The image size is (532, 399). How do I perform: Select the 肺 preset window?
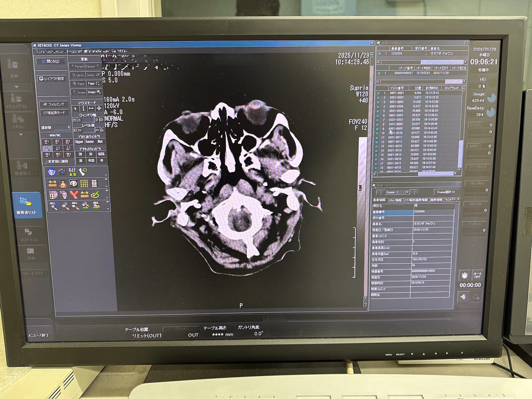click(x=91, y=154)
